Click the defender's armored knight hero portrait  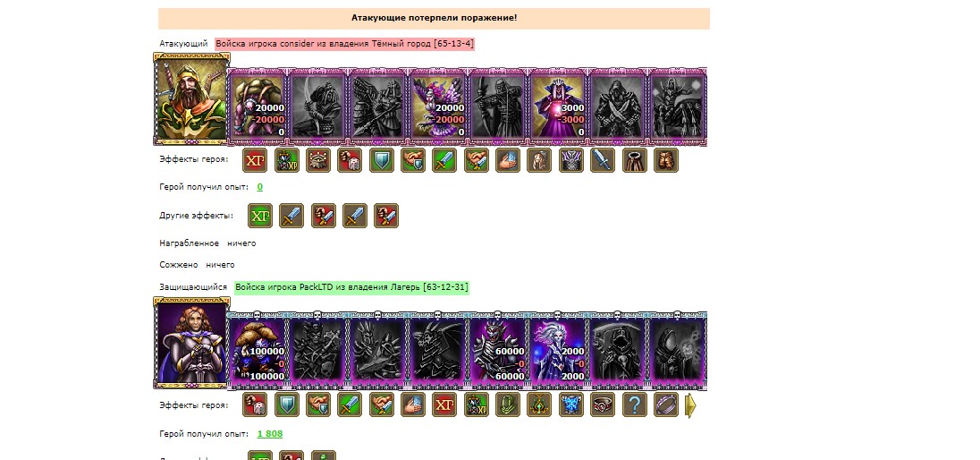click(192, 343)
